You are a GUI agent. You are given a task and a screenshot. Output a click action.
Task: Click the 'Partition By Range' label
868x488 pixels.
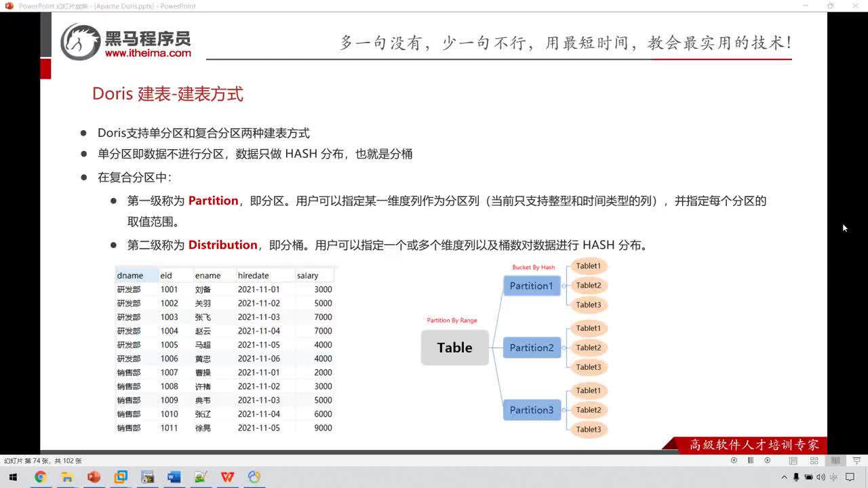tap(452, 321)
